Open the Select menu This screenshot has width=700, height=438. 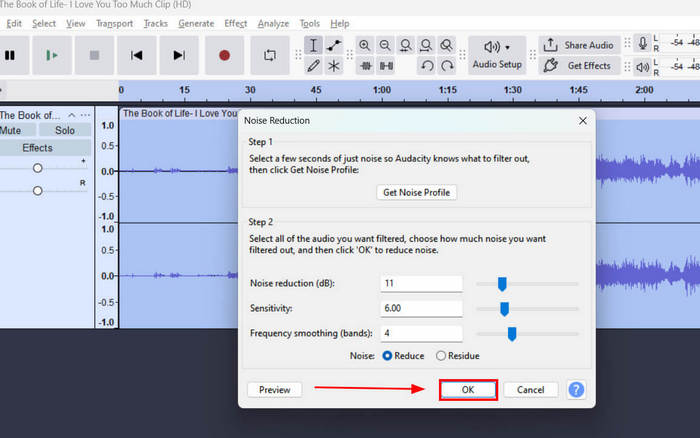click(44, 24)
